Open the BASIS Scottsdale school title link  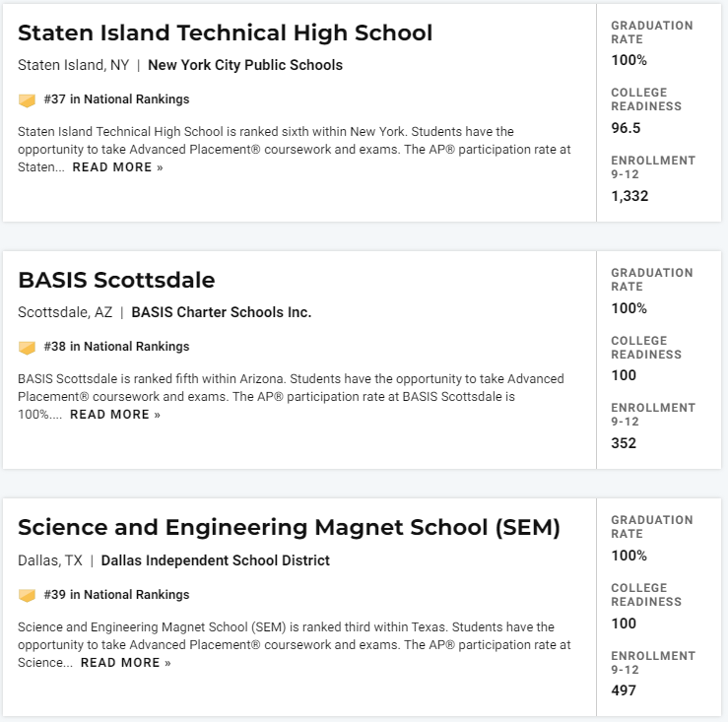(x=116, y=280)
